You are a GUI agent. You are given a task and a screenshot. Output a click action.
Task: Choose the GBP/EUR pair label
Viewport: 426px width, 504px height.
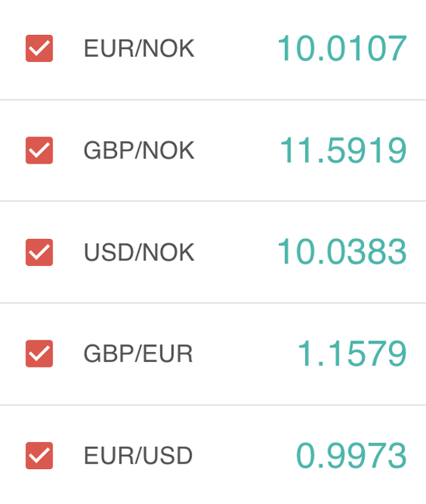pos(139,354)
